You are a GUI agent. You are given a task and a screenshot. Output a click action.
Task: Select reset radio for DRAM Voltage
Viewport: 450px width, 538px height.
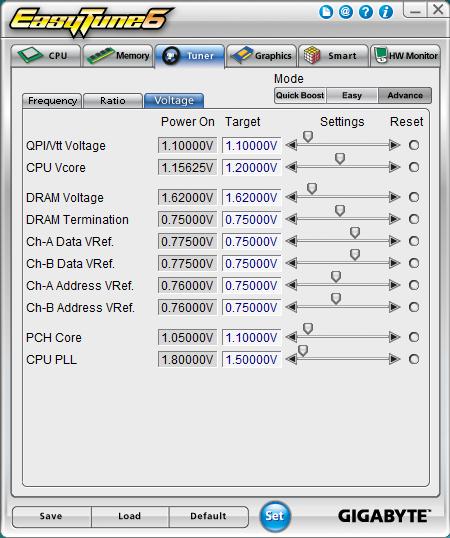(414, 197)
